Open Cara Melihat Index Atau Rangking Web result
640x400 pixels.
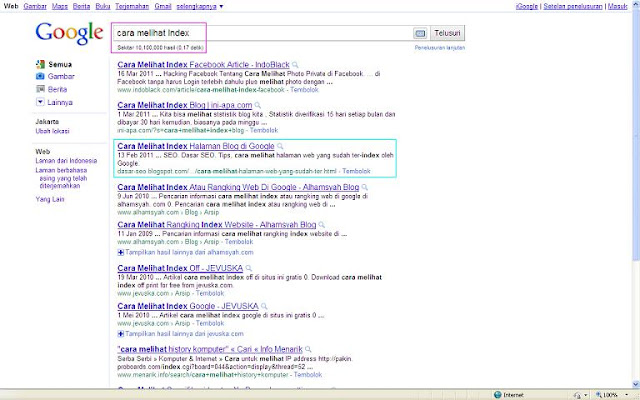(238, 187)
